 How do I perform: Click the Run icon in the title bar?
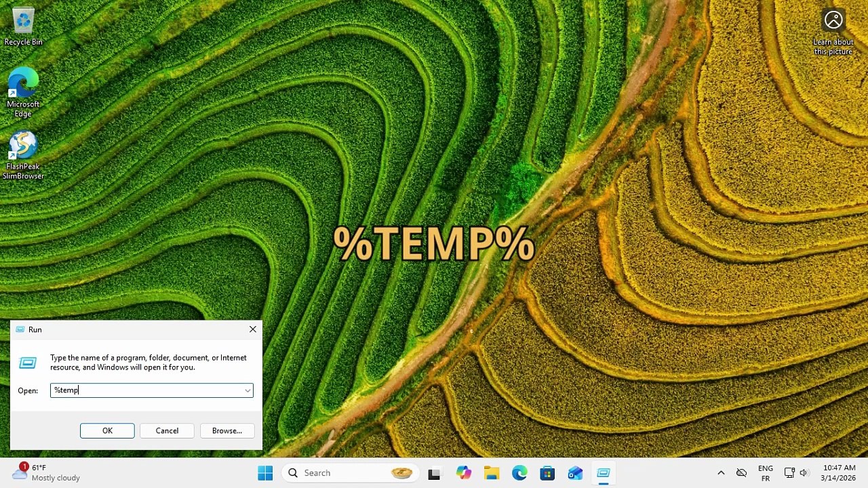(x=20, y=329)
